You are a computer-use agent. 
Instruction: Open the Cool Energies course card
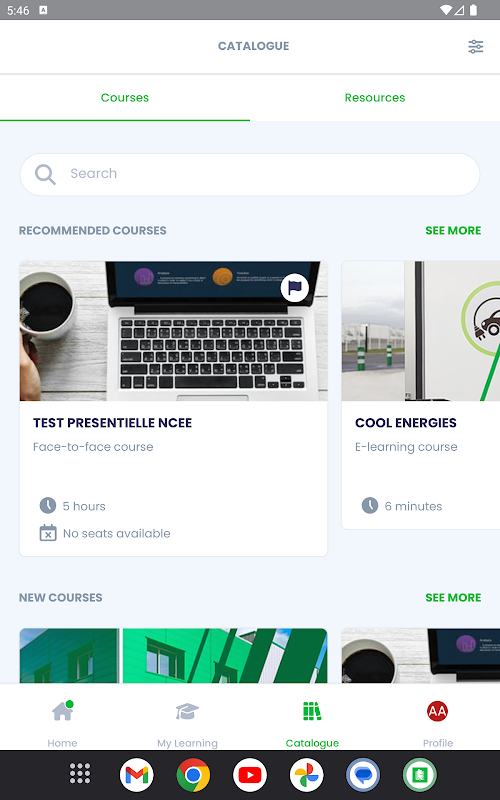(x=421, y=395)
